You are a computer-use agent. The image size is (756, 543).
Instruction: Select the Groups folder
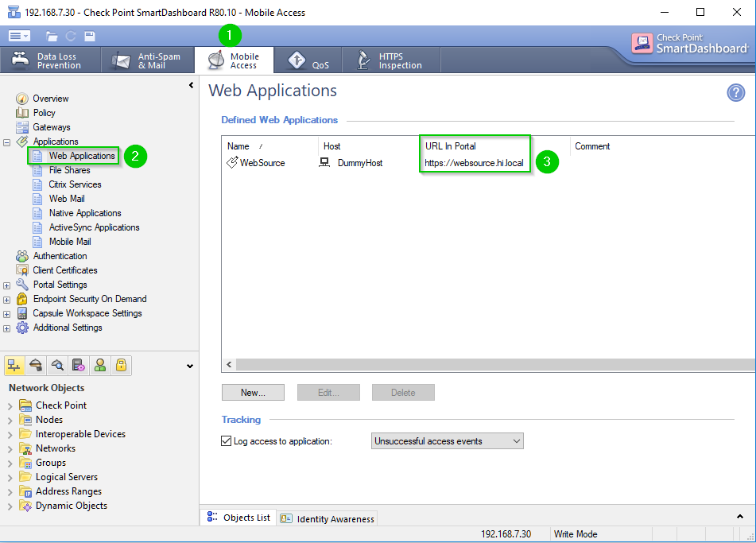point(42,463)
